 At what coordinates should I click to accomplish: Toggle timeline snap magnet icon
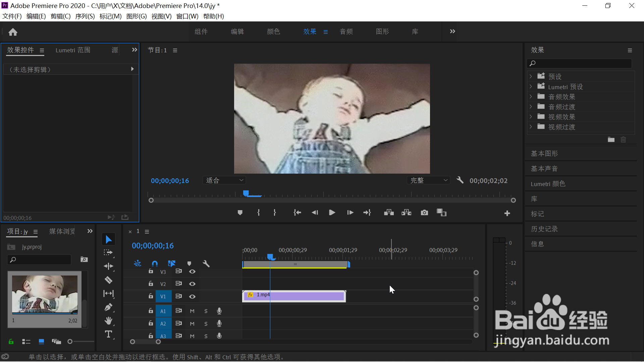coord(155,264)
